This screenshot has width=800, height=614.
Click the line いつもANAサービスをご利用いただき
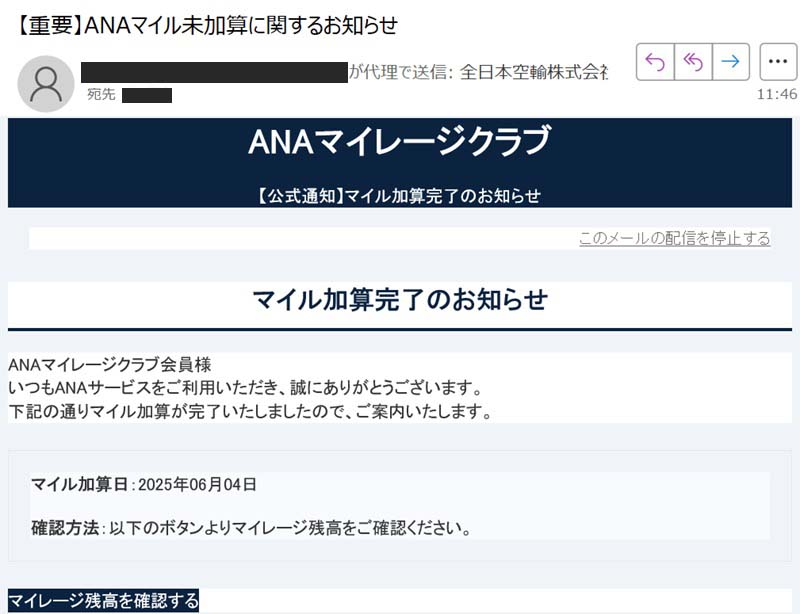(245, 388)
